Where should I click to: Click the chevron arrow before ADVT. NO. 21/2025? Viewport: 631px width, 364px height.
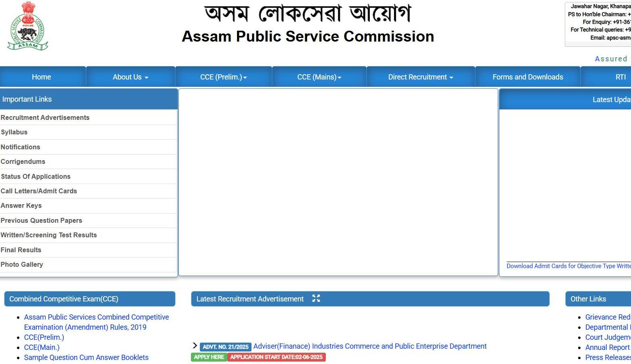pos(195,345)
